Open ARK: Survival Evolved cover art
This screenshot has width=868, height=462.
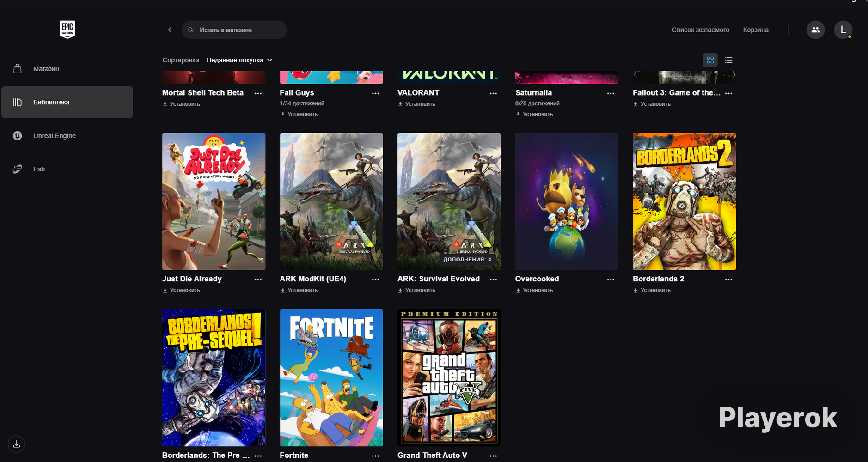(449, 201)
